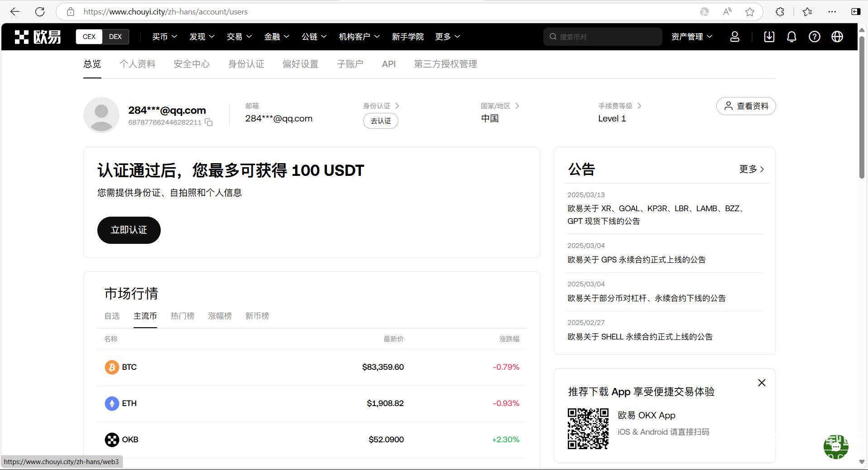Open the green chat support widget

click(x=835, y=446)
